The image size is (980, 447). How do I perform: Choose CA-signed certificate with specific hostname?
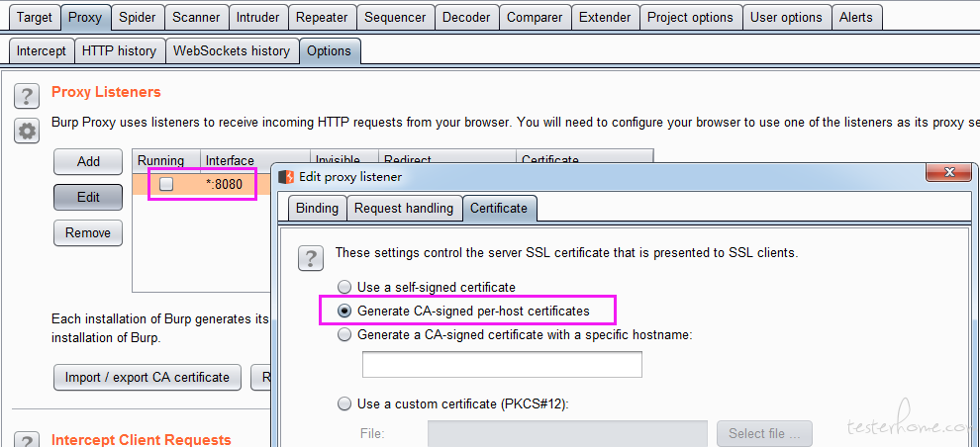344,334
